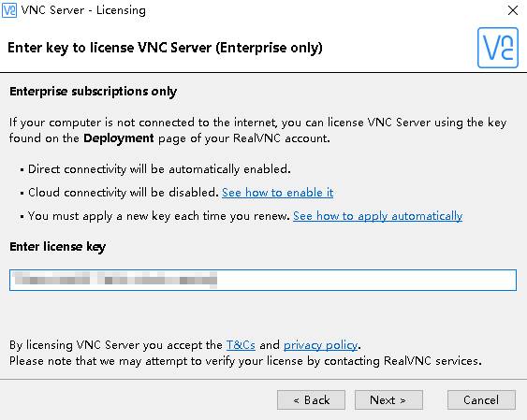Click the 'You must apply a new key' text
The image size is (527, 420).
click(159, 216)
